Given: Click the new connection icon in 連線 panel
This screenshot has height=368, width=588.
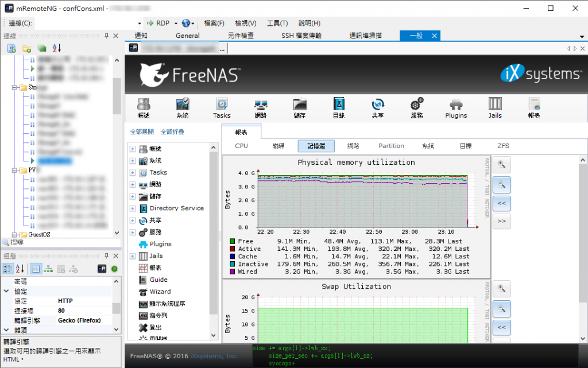Looking at the screenshot, I should pos(11,48).
